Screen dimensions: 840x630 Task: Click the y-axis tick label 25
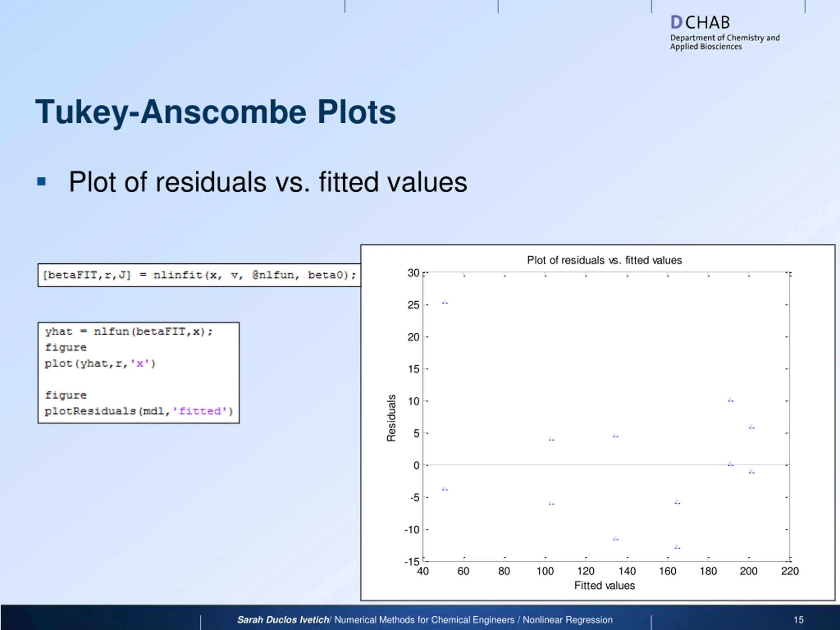[413, 305]
